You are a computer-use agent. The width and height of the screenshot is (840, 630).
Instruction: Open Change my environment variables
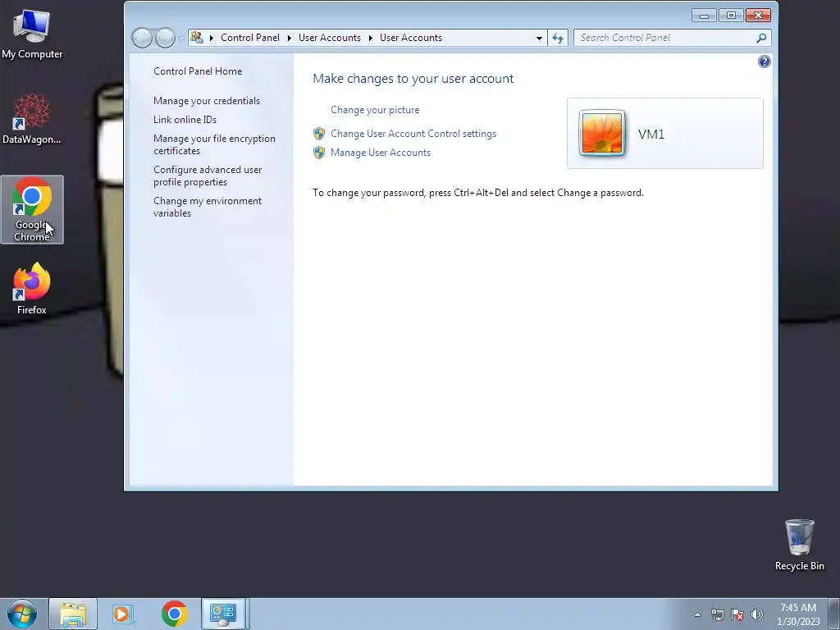click(208, 207)
